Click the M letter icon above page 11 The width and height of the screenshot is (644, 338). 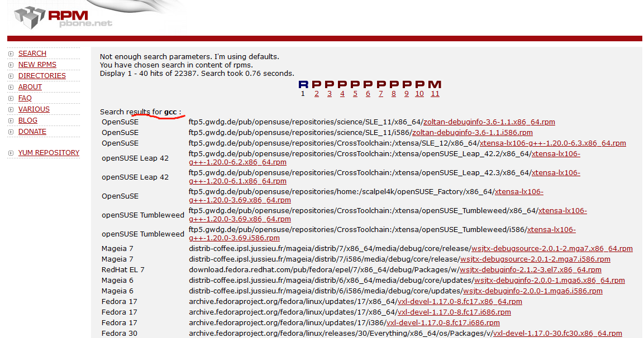[x=435, y=85]
